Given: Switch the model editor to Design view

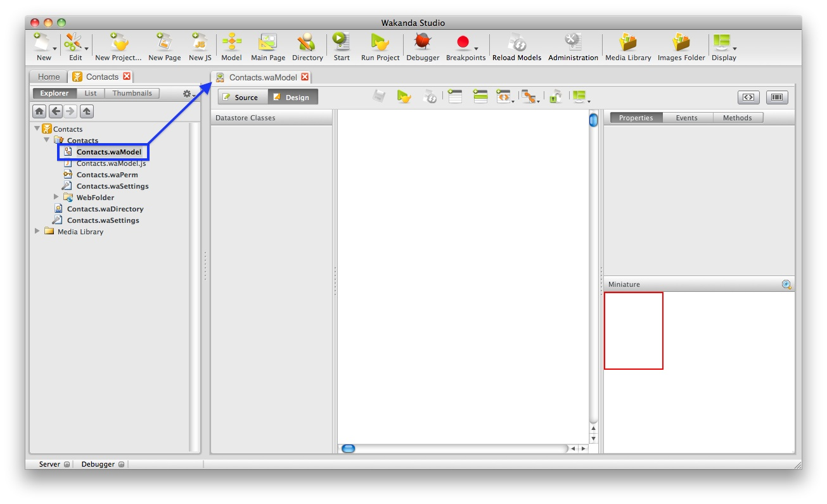Looking at the screenshot, I should [x=293, y=97].
